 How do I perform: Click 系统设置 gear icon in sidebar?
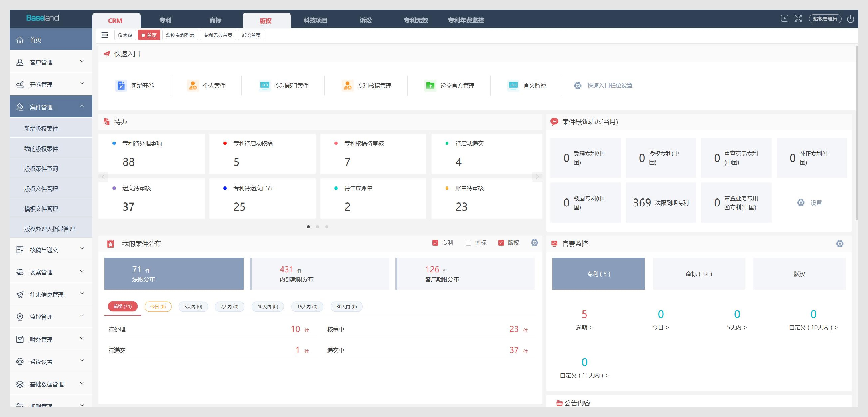click(x=20, y=362)
